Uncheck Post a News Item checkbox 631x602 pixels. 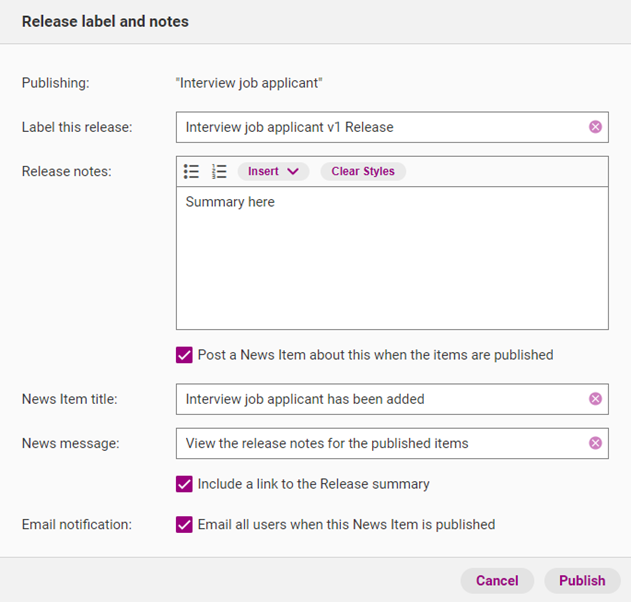tap(184, 355)
